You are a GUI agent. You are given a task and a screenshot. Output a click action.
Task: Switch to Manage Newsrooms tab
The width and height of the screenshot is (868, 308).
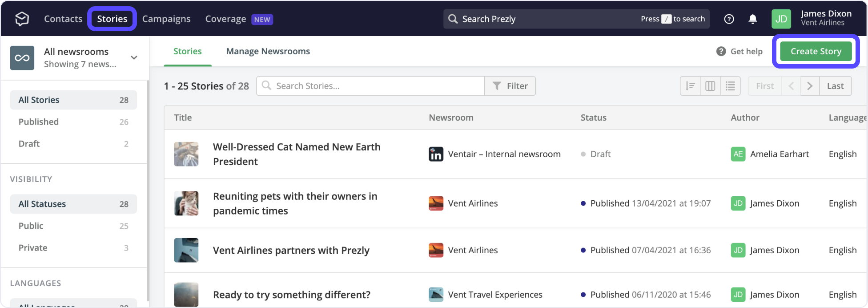point(268,51)
